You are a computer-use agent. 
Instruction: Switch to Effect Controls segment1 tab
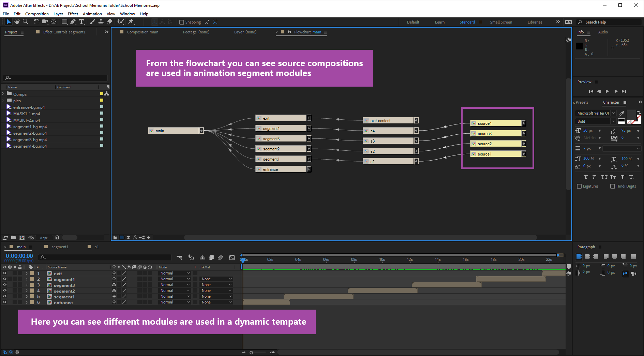[x=64, y=32]
